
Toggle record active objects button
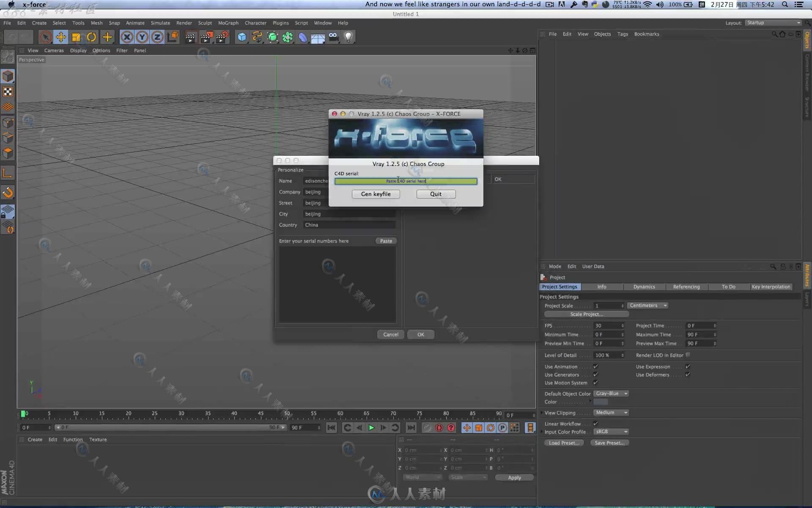[427, 428]
